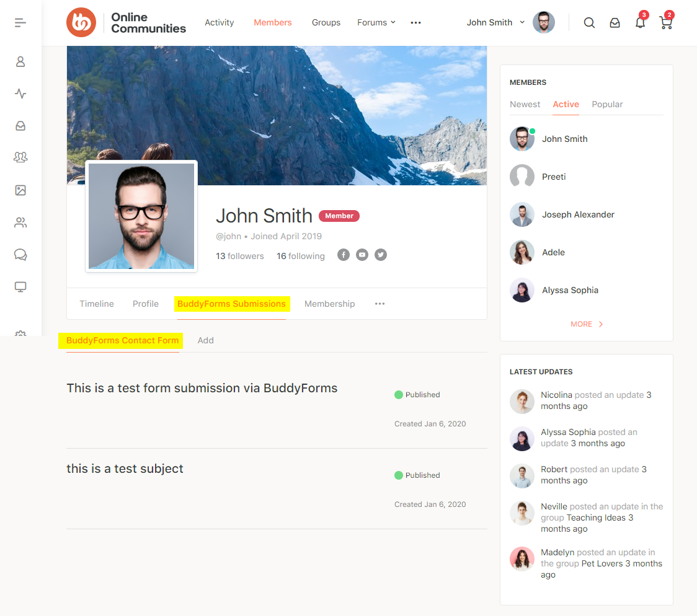Open the groups icon in left sidebar

[20, 157]
